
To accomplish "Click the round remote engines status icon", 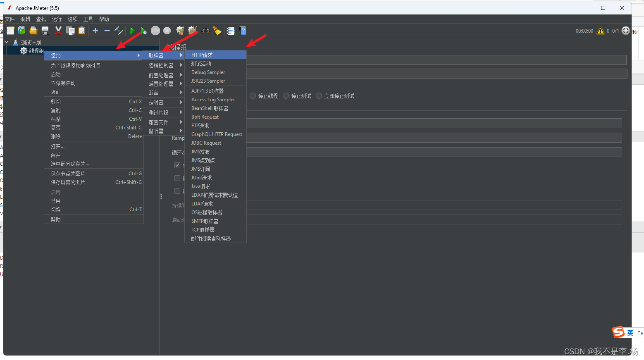I will point(626,31).
